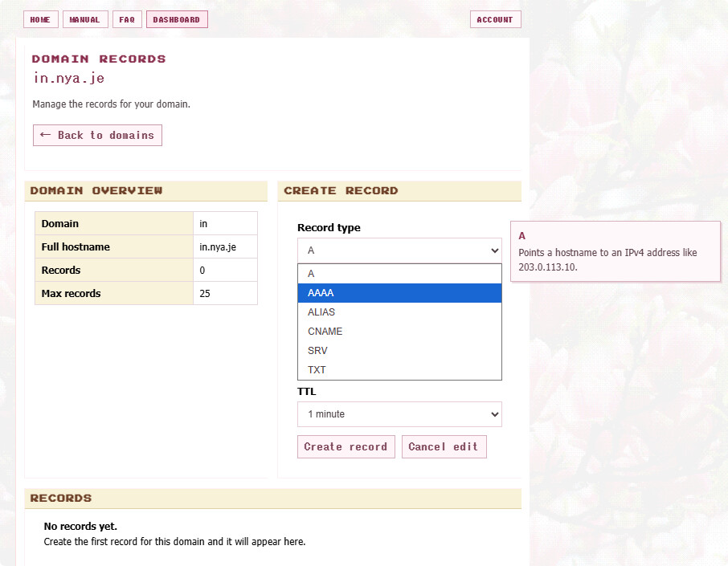Click the Cancel edit button
The image size is (728, 566).
[x=444, y=446]
